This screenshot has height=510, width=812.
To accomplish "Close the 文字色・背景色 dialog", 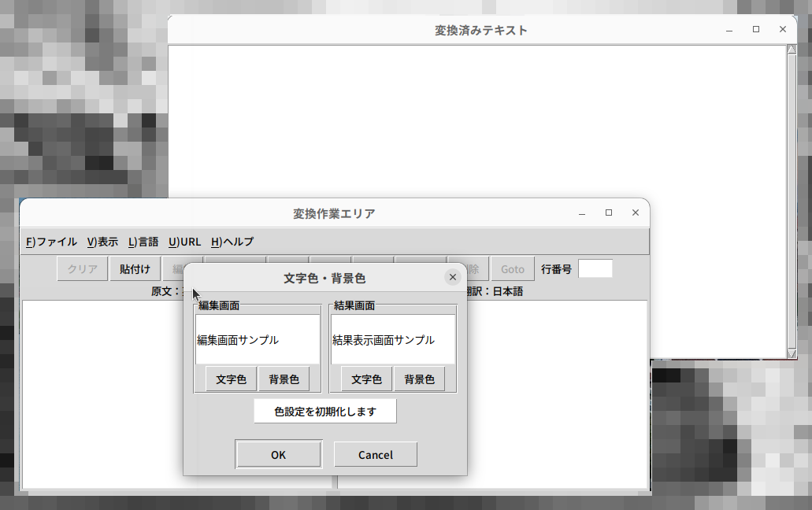I will [452, 277].
